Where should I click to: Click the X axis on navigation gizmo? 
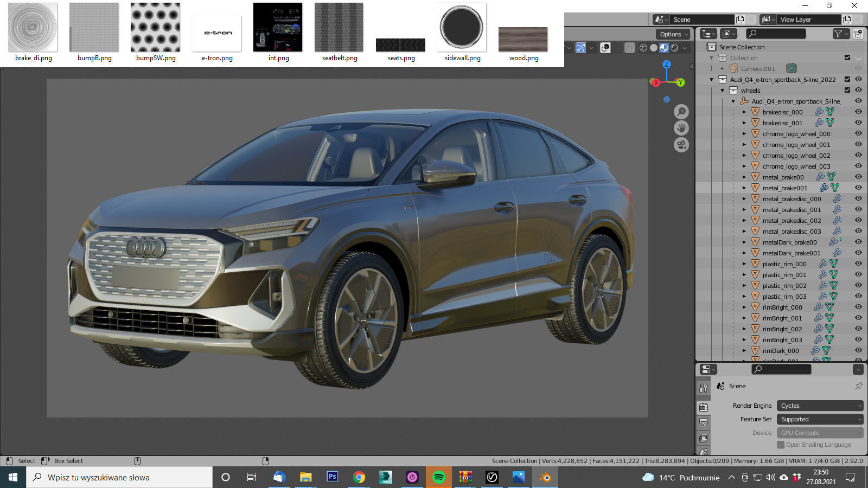[656, 82]
